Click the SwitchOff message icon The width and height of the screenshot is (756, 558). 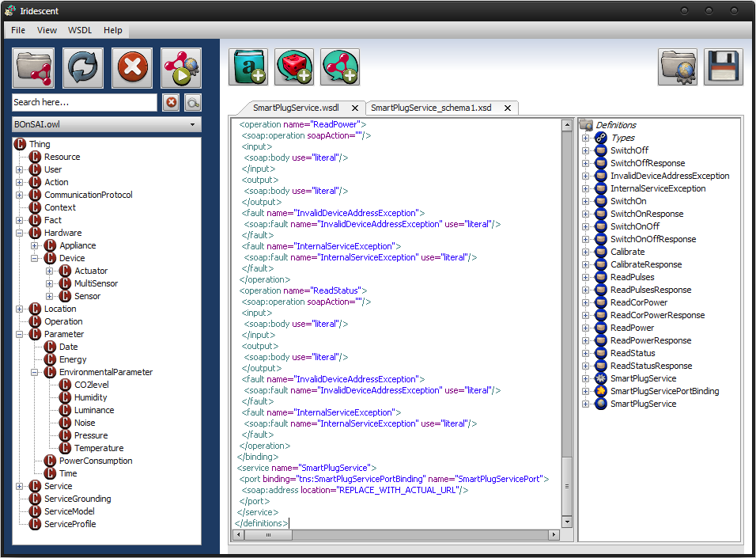(x=601, y=150)
